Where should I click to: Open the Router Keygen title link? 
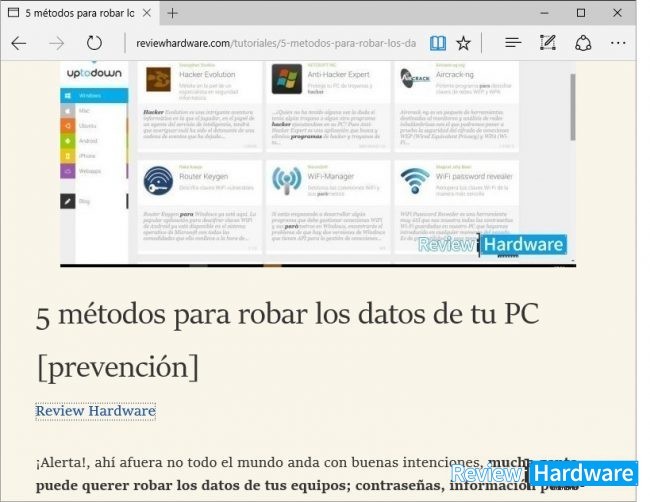pyautogui.click(x=204, y=176)
